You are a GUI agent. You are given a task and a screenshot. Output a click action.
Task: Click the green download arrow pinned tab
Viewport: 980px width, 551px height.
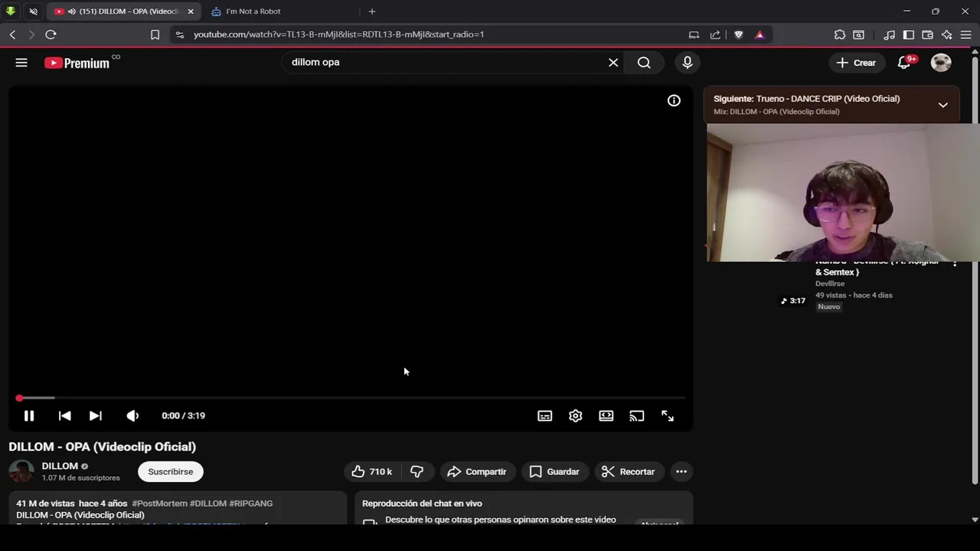coord(11,11)
